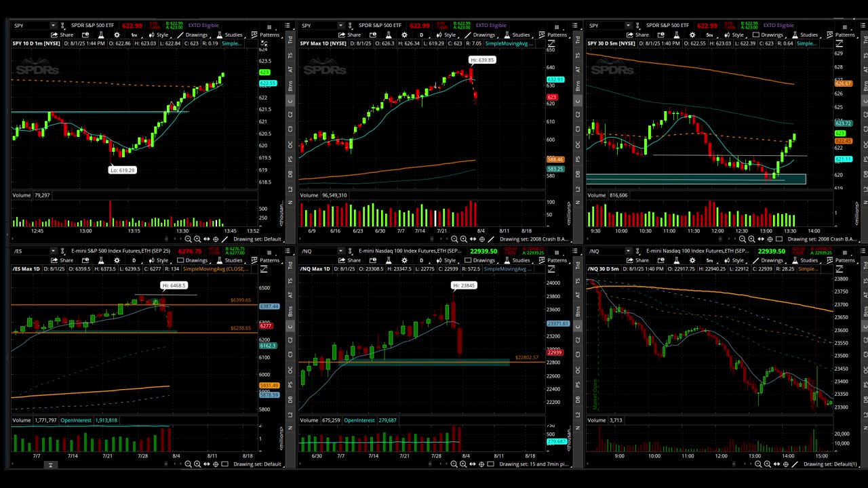Open list menu icon of SPY 1D panel
The image size is (868, 488).
click(x=574, y=25)
